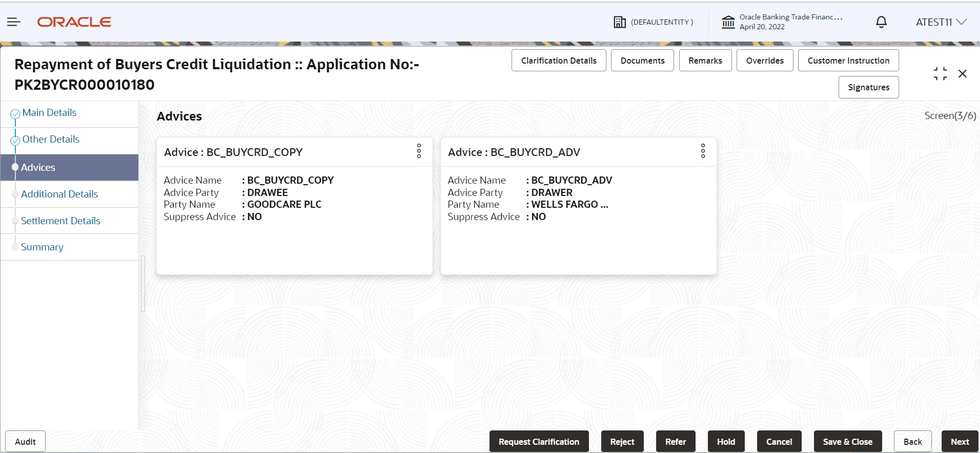Open the Audit view
This screenshot has width=980, height=453.
pos(25,442)
